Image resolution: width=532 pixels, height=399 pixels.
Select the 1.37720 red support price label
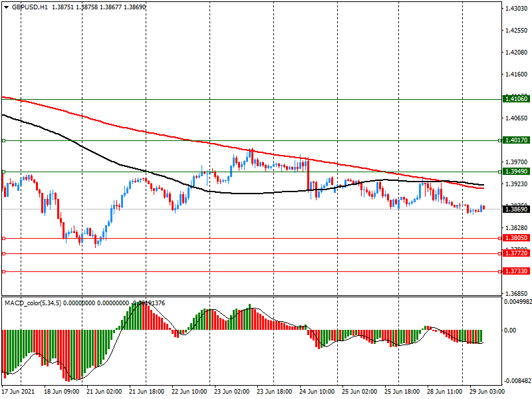click(x=517, y=253)
